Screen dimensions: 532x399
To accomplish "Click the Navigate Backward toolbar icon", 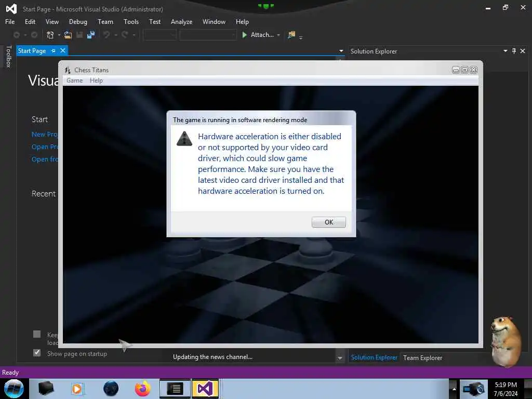I will point(16,35).
